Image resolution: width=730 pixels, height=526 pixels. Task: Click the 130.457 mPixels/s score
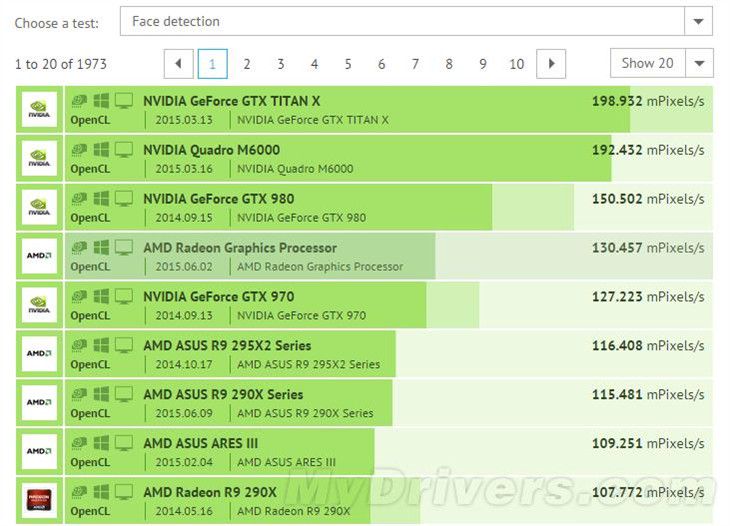click(648, 248)
